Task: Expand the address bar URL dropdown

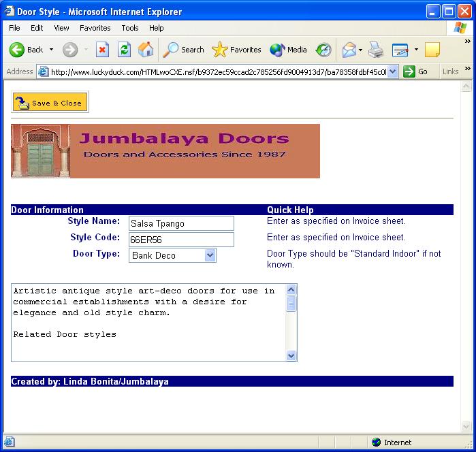Action: tap(392, 71)
